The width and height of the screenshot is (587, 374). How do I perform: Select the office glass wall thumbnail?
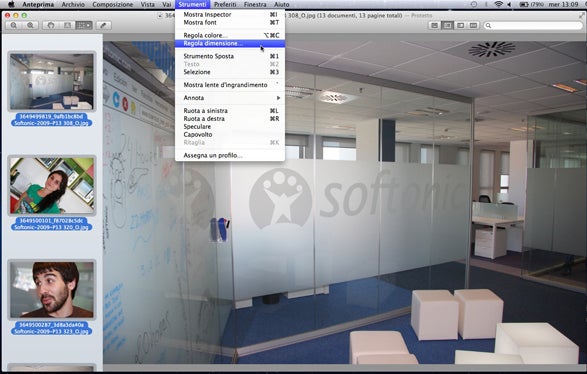[52, 81]
